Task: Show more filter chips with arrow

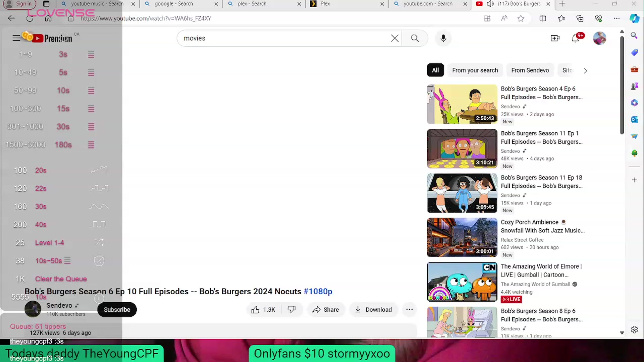Action: tap(585, 71)
